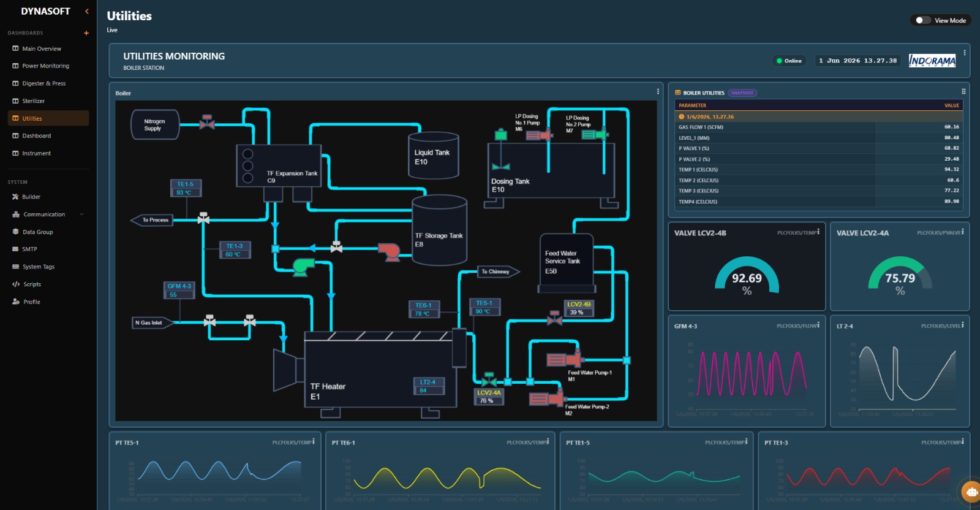
Task: Open the Utilities Monitoring header options menu
Action: tap(964, 53)
